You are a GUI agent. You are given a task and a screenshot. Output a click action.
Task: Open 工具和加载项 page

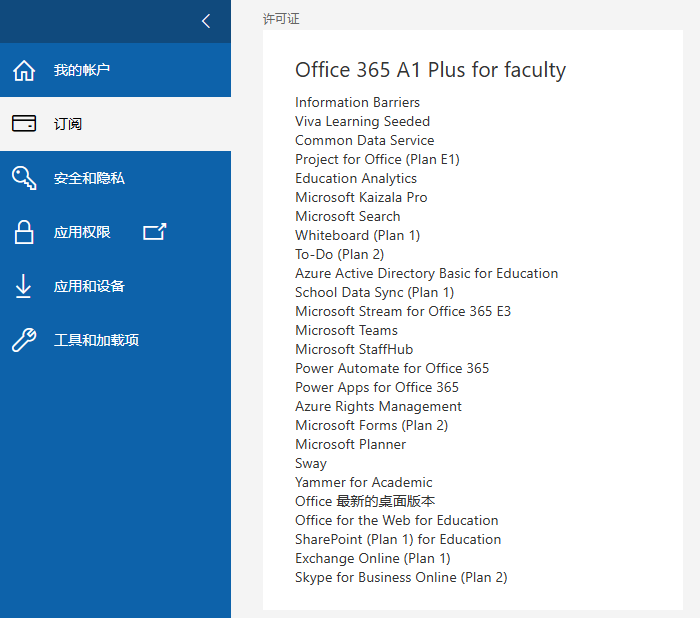[x=115, y=340]
